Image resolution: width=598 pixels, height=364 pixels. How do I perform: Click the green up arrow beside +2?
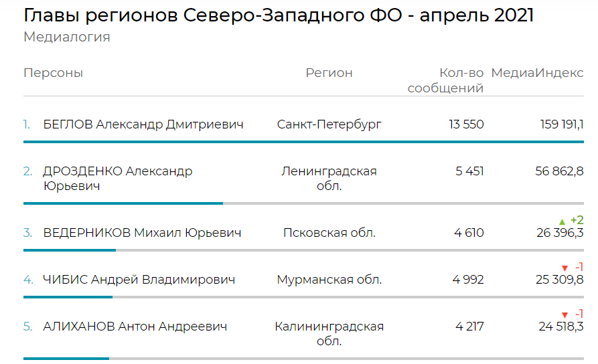tap(562, 221)
